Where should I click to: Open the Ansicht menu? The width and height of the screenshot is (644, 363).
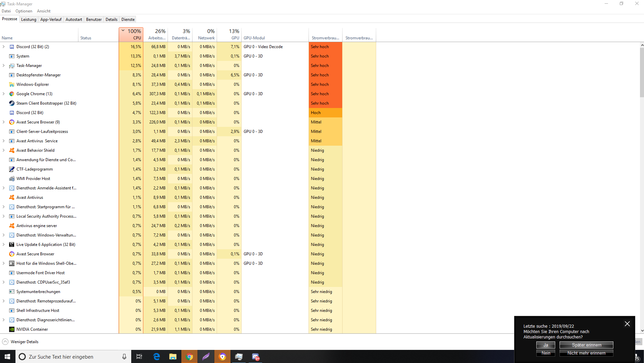44,11
